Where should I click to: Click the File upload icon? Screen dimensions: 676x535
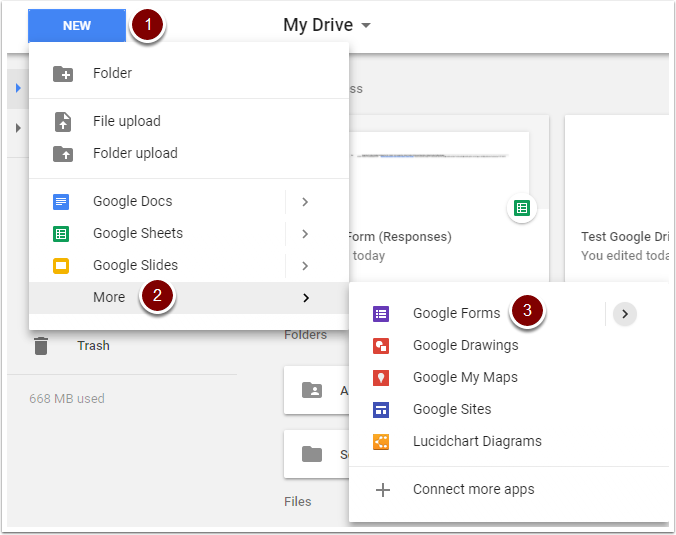[x=63, y=122]
